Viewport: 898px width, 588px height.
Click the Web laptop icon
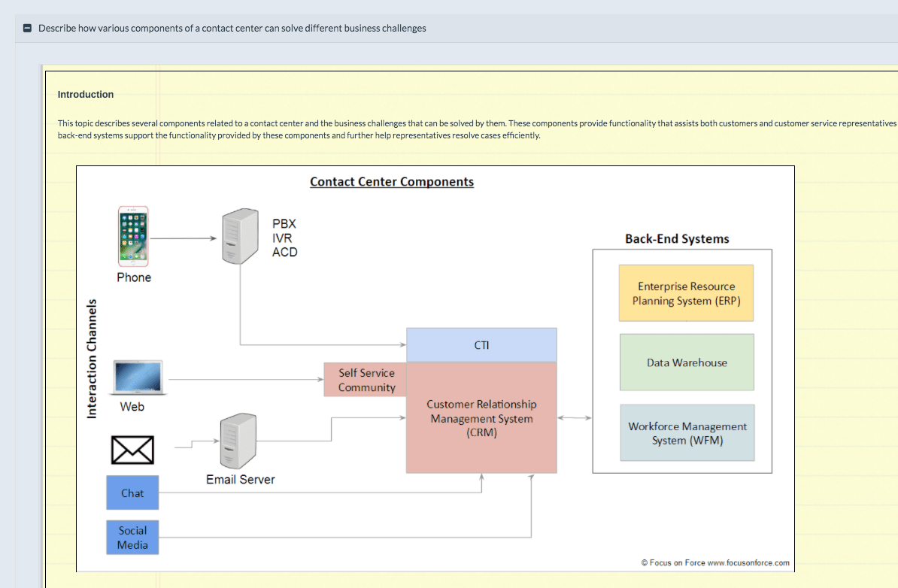coord(138,377)
